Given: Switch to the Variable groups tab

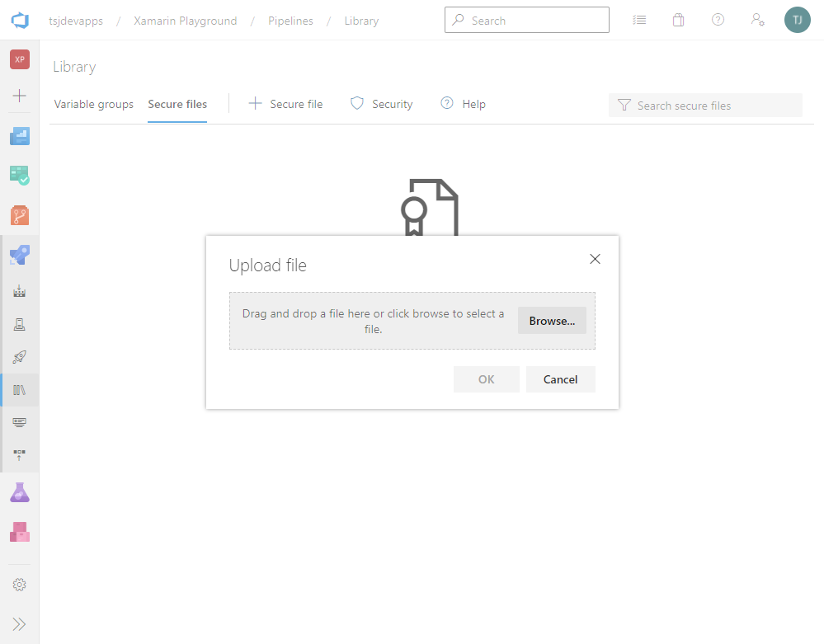Looking at the screenshot, I should [x=94, y=105].
